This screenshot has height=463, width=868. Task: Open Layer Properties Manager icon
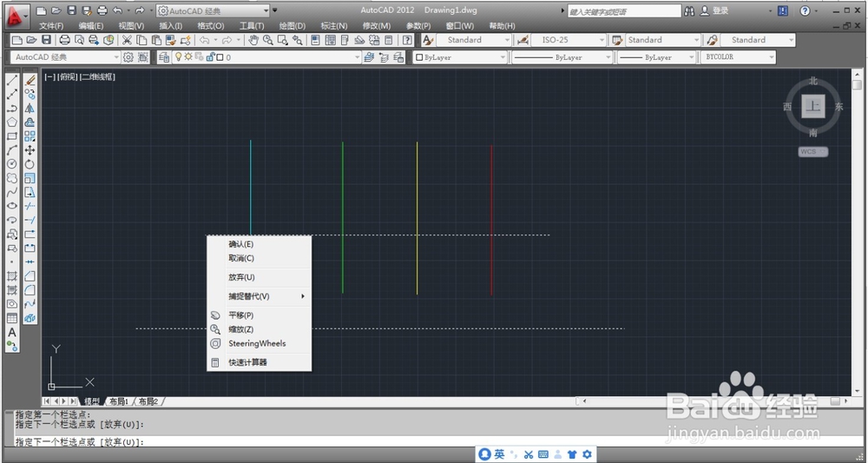tap(164, 57)
